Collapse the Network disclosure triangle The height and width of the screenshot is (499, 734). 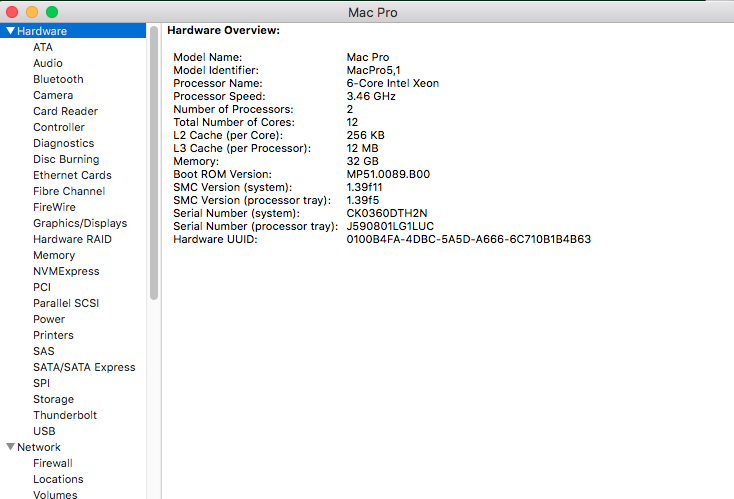tap(10, 447)
